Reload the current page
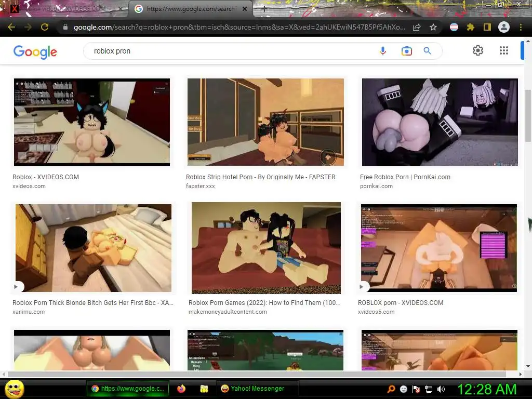This screenshot has height=399, width=532. tap(45, 27)
